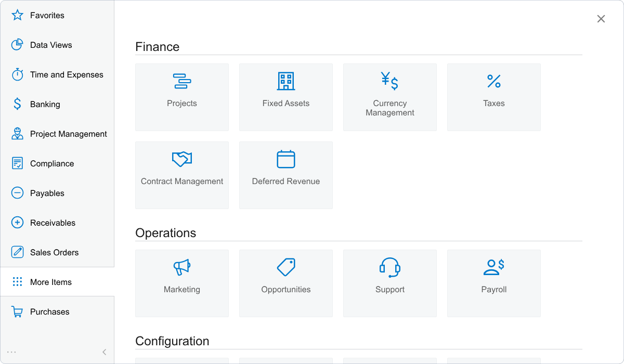Open the Deferred Revenue tile label

tap(286, 181)
